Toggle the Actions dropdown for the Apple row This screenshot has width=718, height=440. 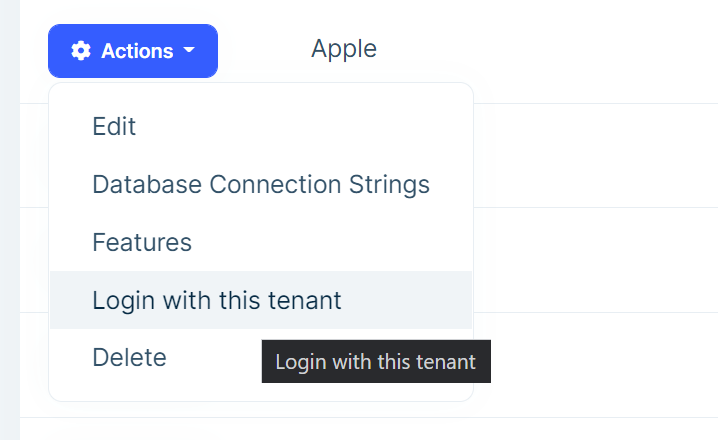[x=133, y=51]
